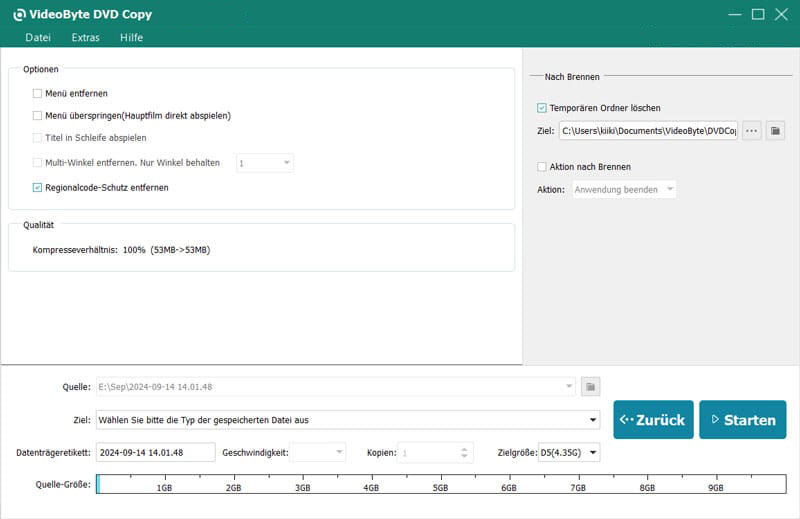Uncheck Regionalcode-Schutz entfernen
The width and height of the screenshot is (800, 519).
pyautogui.click(x=37, y=188)
